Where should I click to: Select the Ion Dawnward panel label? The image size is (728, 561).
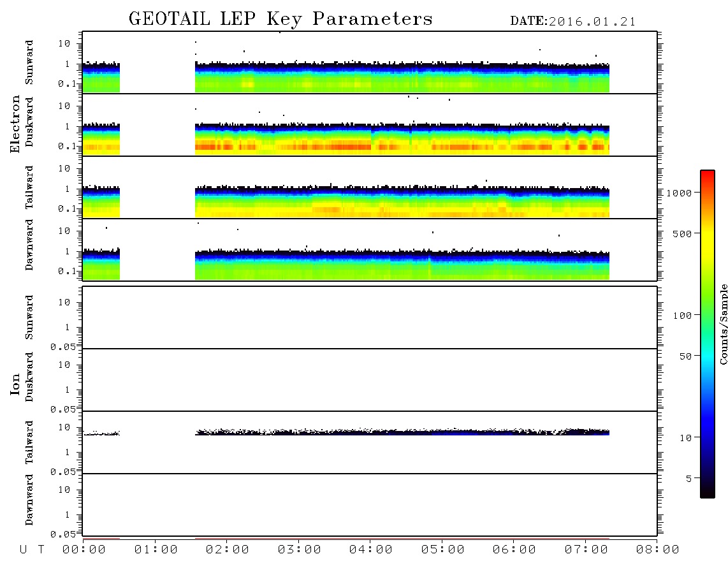coord(29,500)
